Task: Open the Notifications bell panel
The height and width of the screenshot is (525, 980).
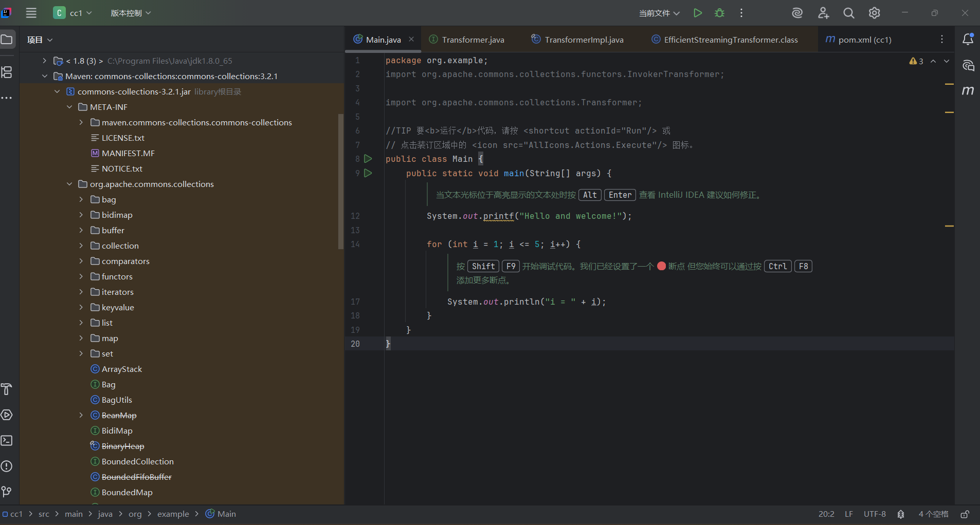Action: coord(968,39)
